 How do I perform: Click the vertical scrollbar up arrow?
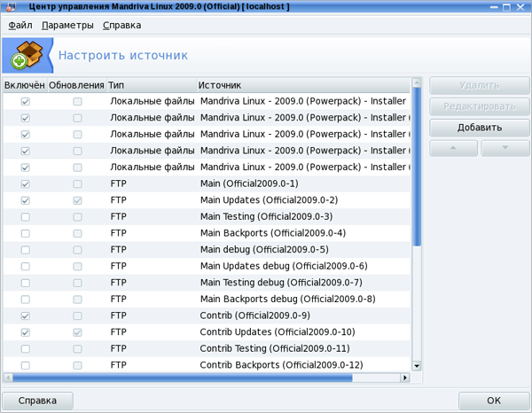[417, 82]
